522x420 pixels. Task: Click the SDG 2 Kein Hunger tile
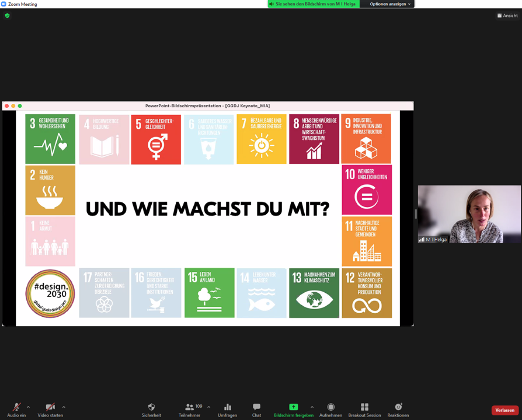tap(50, 191)
